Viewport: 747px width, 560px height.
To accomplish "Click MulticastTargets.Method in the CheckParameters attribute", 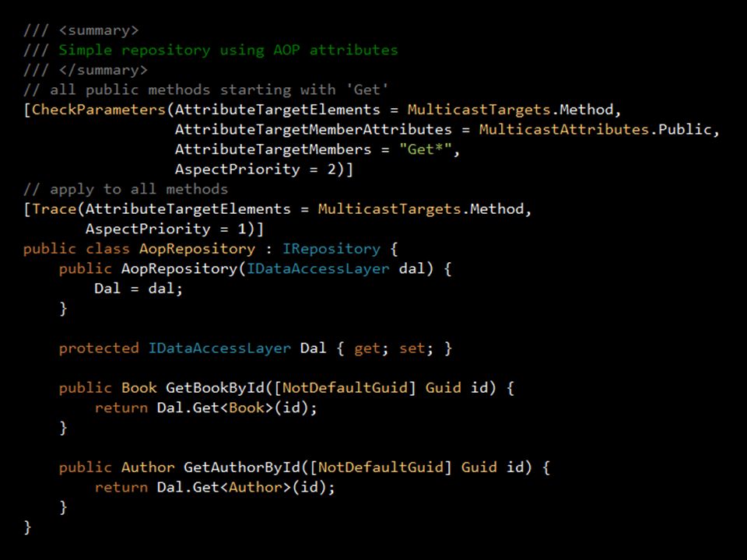I will click(510, 110).
